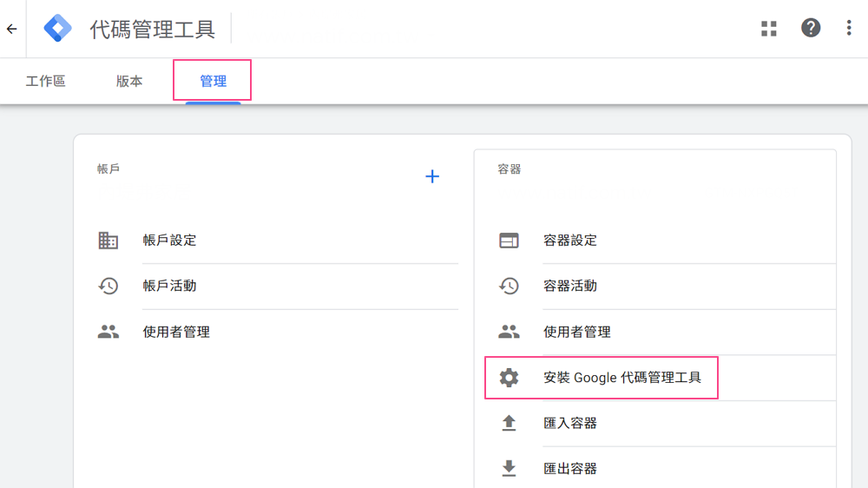Viewport: 868px width, 488px height.
Task: Open the three-dot more options menu
Action: click(849, 28)
